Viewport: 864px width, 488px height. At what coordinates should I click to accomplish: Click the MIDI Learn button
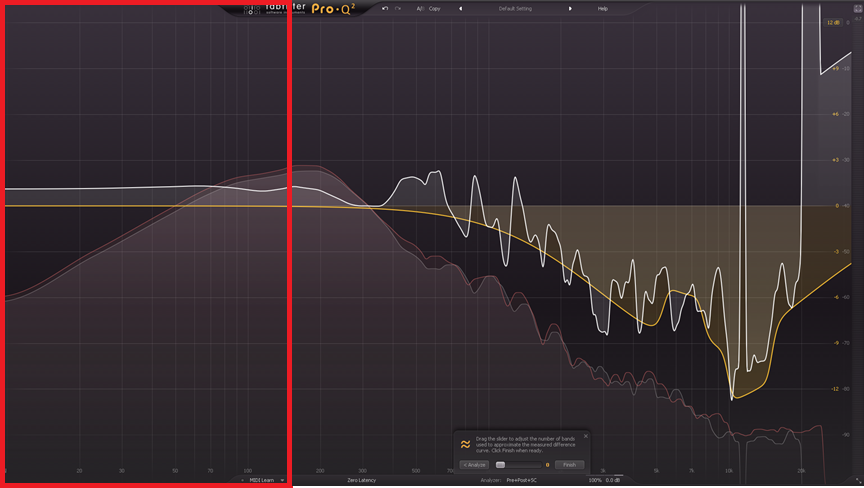click(262, 480)
